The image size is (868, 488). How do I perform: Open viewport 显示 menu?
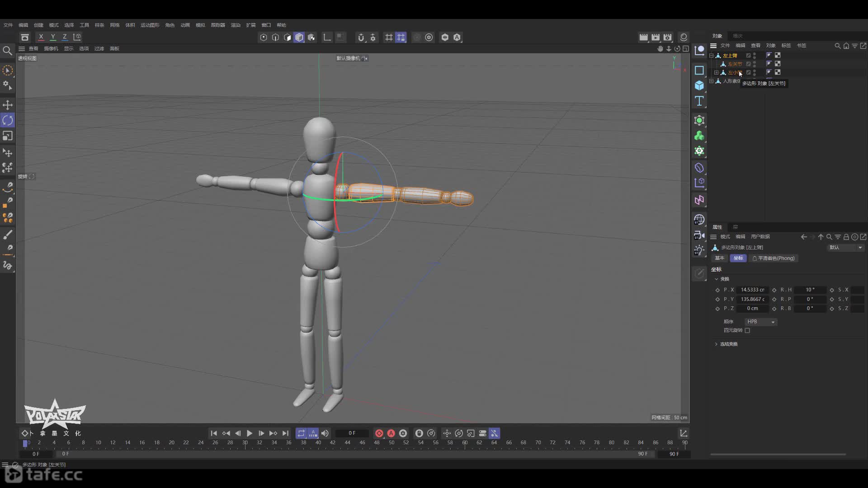pyautogui.click(x=69, y=49)
